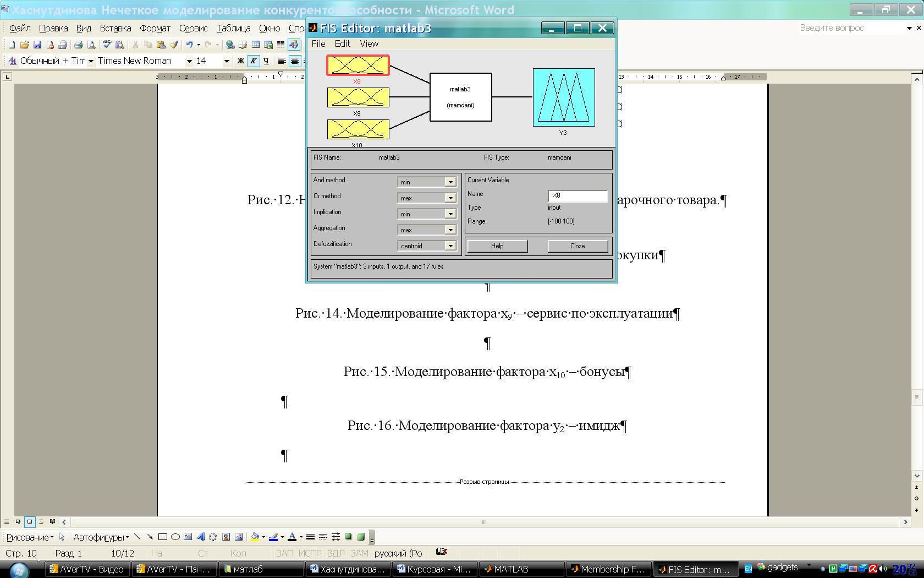Open View menu in FIS Editor
The image size is (924, 578).
[369, 43]
